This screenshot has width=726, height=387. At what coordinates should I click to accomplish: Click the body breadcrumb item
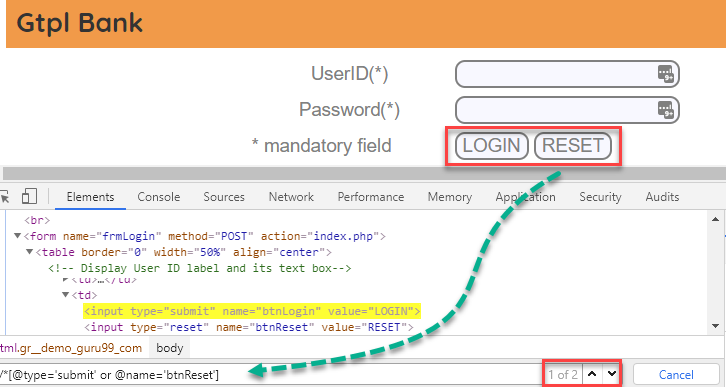point(169,348)
